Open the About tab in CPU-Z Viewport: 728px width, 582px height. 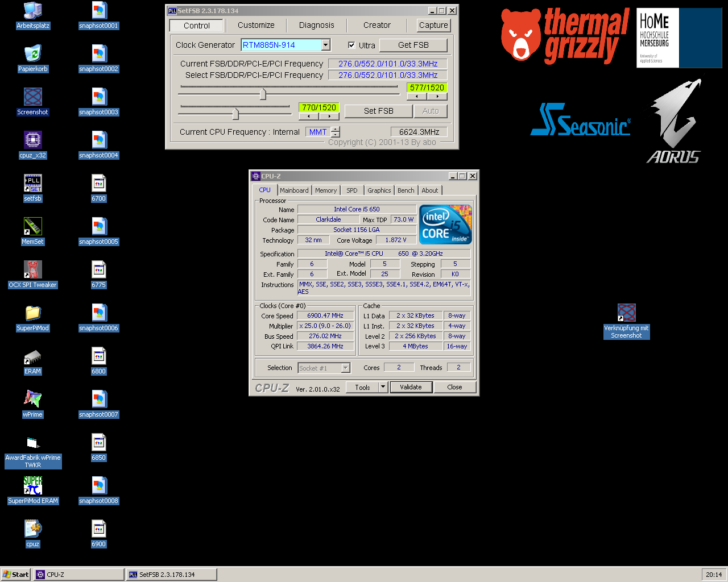[x=430, y=190]
